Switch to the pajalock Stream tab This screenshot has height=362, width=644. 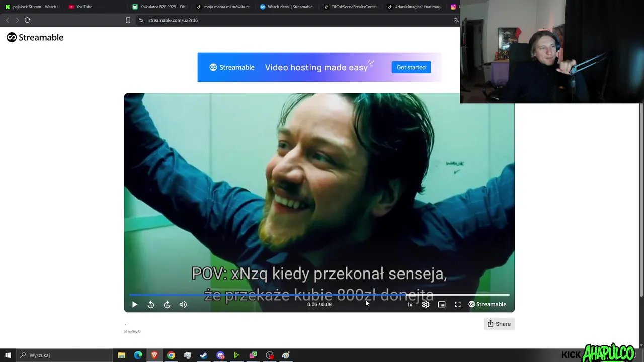pos(31,7)
